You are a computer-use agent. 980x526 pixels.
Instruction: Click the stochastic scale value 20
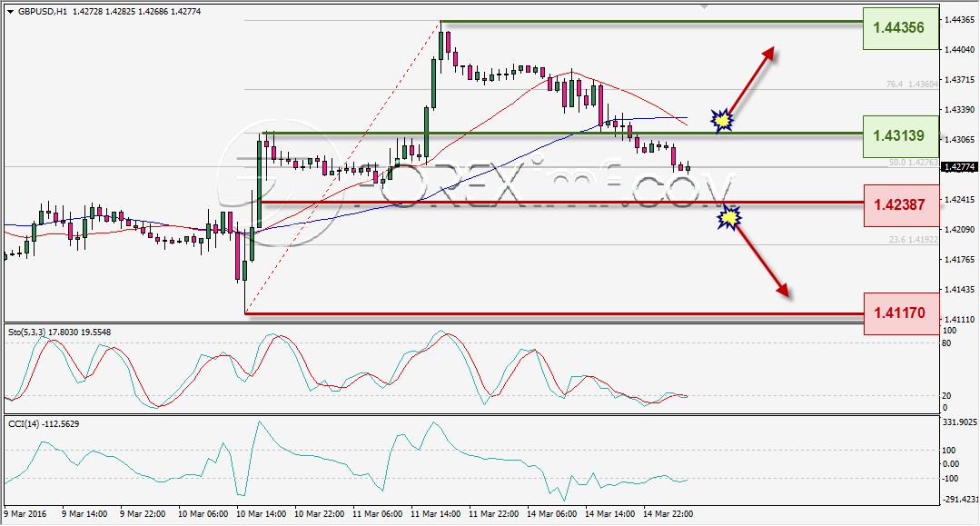[x=947, y=396]
